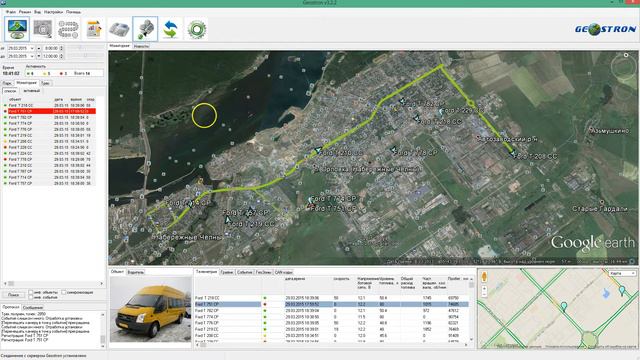Open the График tab

coord(227,272)
